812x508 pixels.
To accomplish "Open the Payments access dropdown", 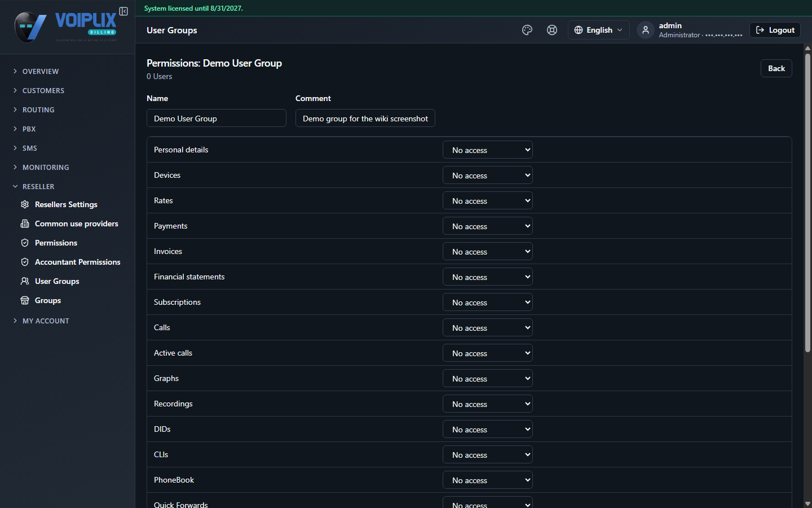I will pos(488,226).
